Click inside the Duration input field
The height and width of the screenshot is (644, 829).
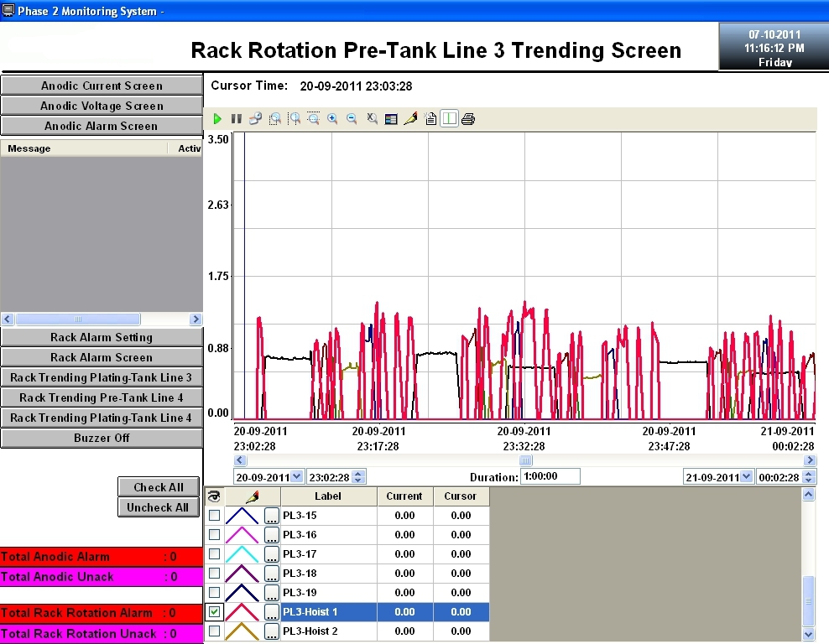click(x=550, y=475)
